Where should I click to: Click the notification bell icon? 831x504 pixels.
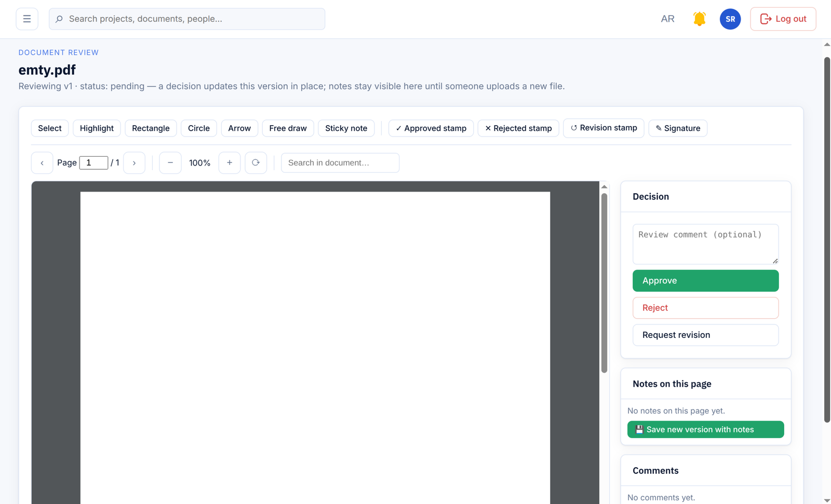(x=699, y=19)
